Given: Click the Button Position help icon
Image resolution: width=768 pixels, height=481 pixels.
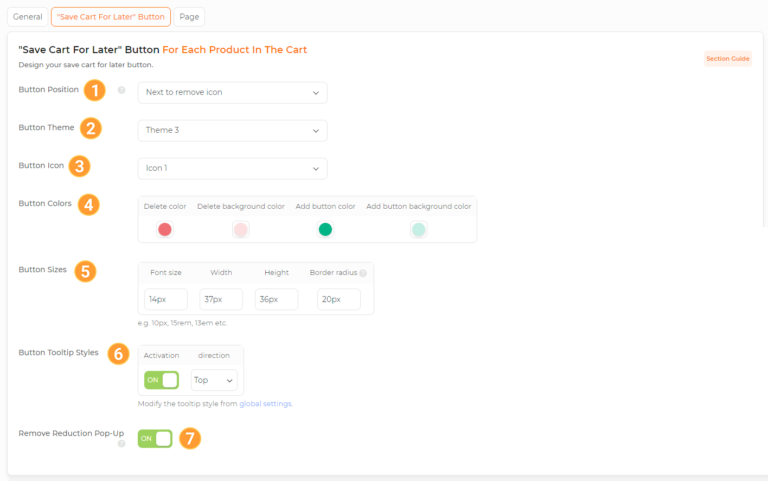Looking at the screenshot, I should tap(121, 90).
